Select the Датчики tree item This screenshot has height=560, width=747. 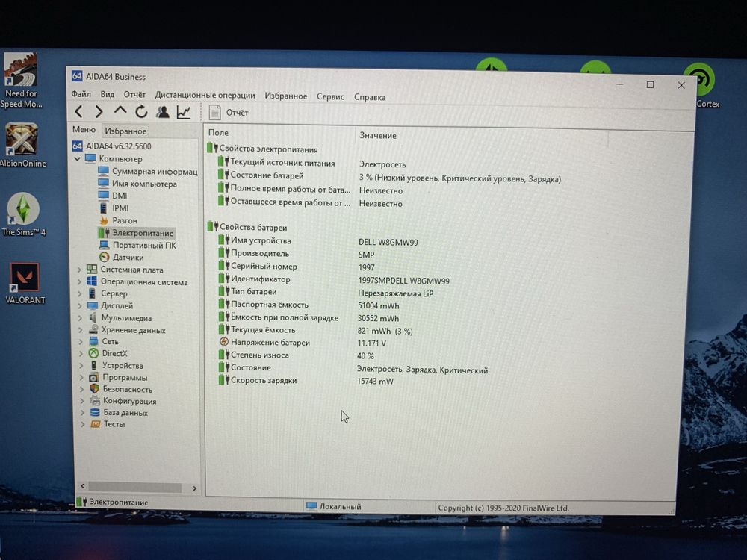[x=122, y=257]
